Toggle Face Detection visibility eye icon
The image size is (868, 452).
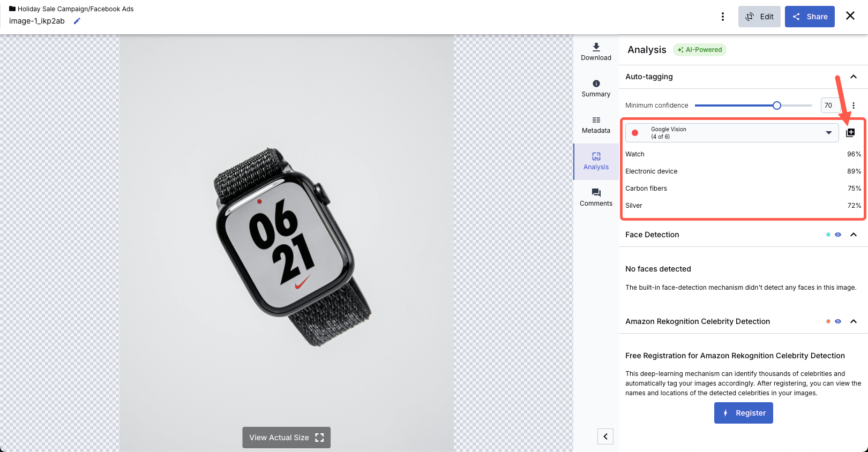coord(838,235)
